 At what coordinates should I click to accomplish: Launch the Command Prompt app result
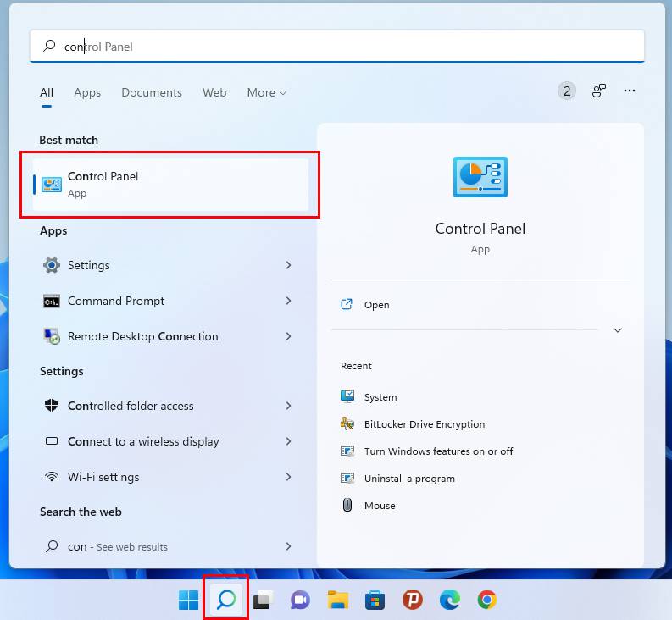[x=116, y=301]
